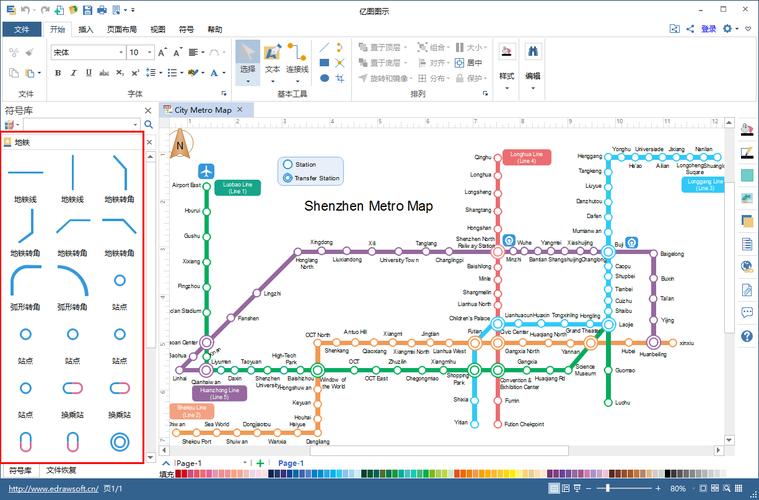Image resolution: width=759 pixels, height=500 pixels.
Task: Open the edrawsoft.cn link in status bar
Action: (53, 489)
